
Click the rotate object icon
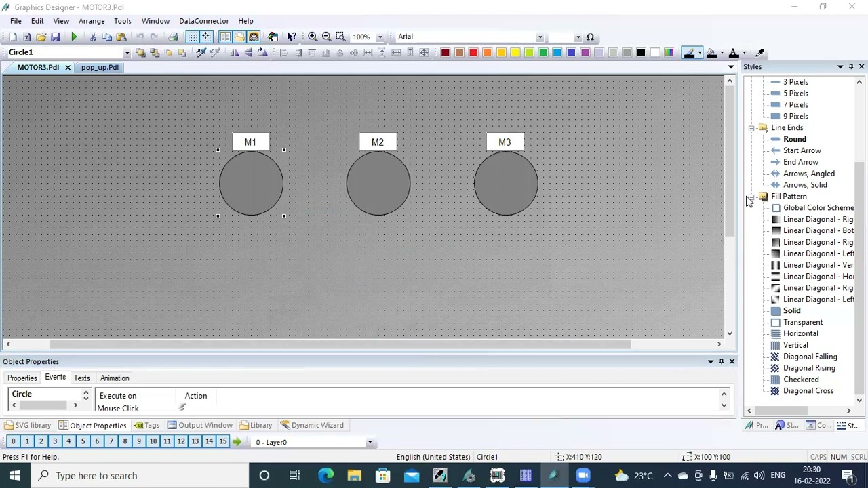(262, 52)
